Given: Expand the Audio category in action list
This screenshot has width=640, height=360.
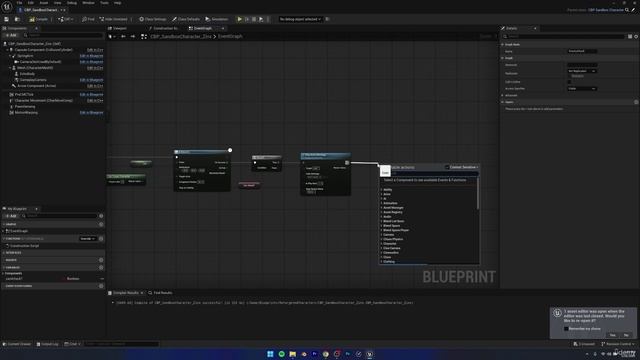Looking at the screenshot, I should pyautogui.click(x=382, y=217).
